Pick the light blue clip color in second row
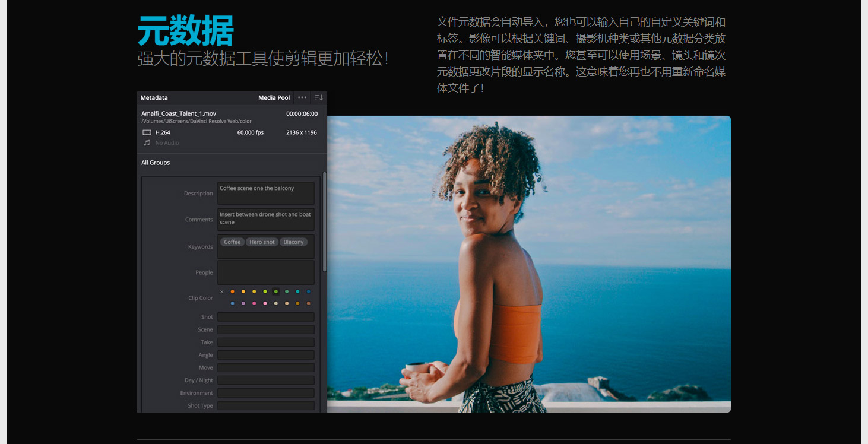The height and width of the screenshot is (444, 868). click(x=232, y=303)
